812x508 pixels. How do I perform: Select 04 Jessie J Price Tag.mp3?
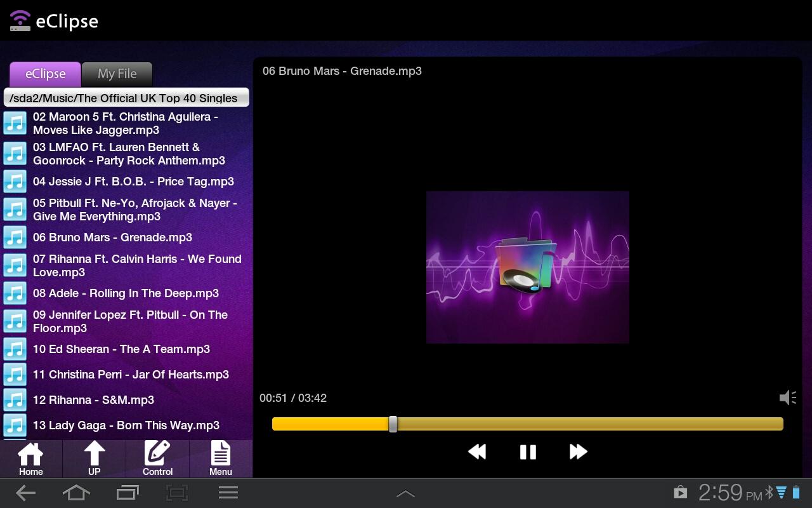[133, 182]
